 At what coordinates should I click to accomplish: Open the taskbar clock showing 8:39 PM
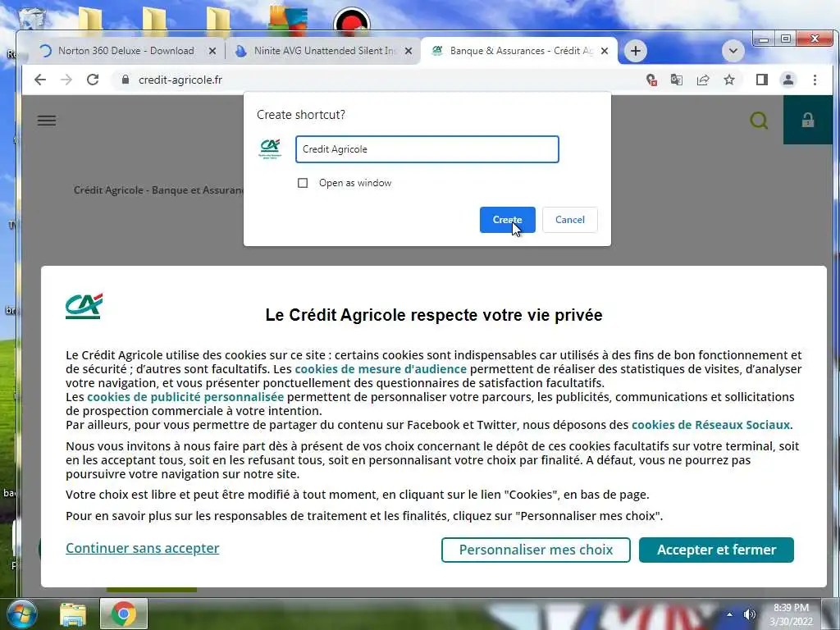click(x=792, y=614)
